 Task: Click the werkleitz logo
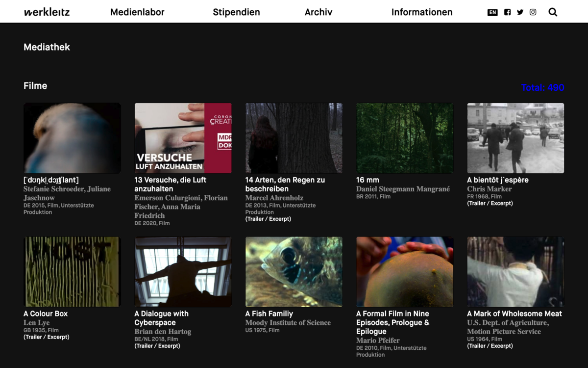[47, 12]
